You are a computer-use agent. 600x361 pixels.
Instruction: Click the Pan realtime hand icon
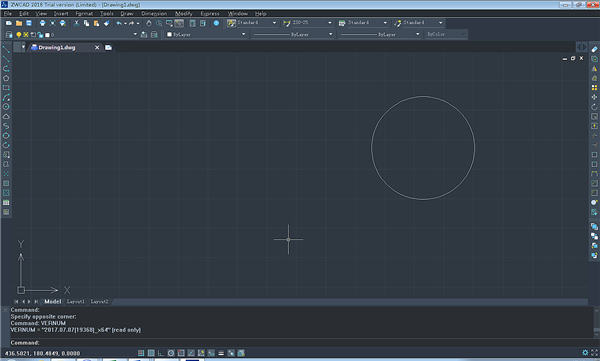[148, 23]
